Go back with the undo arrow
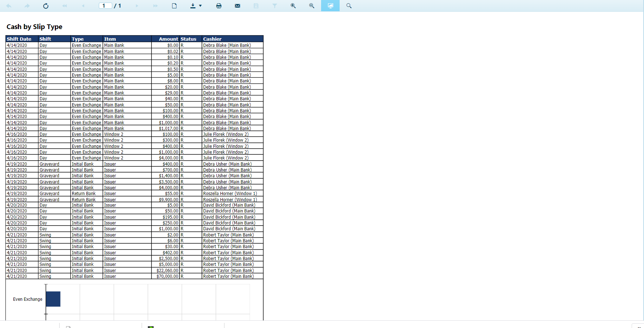644x328 pixels. pos(9,6)
